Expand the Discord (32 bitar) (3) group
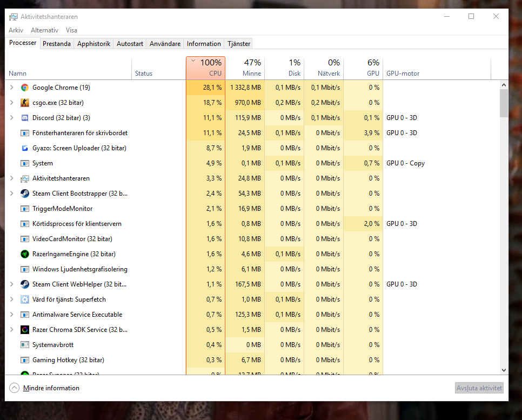522x420 pixels. click(x=12, y=118)
